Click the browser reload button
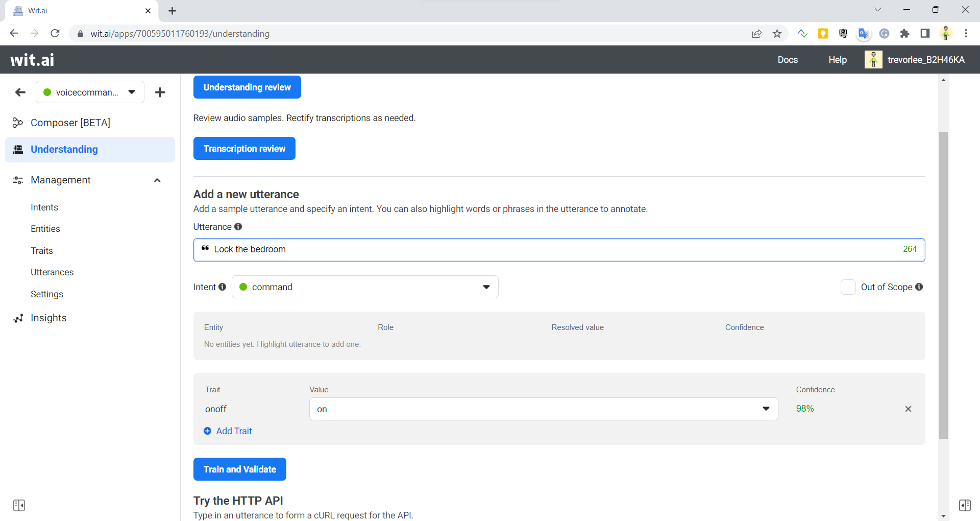 click(x=55, y=34)
